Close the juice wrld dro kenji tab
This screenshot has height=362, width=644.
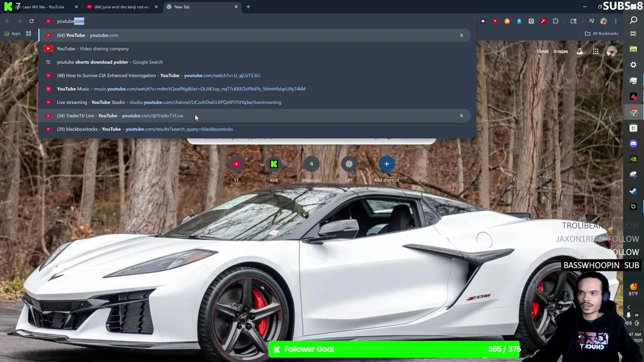click(x=156, y=7)
